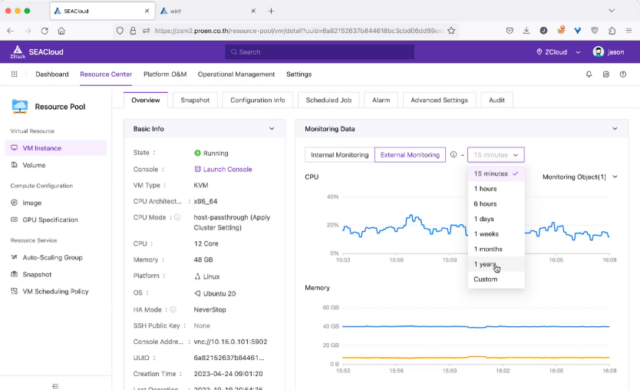Viewport: 640px width, 390px height.
Task: Open Platform O&M menu
Action: [165, 74]
